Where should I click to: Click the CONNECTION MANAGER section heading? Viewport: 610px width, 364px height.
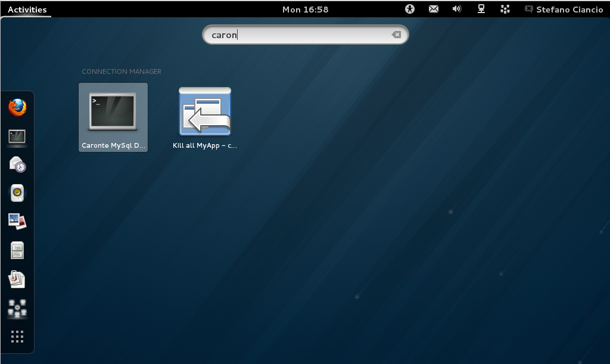click(x=122, y=71)
